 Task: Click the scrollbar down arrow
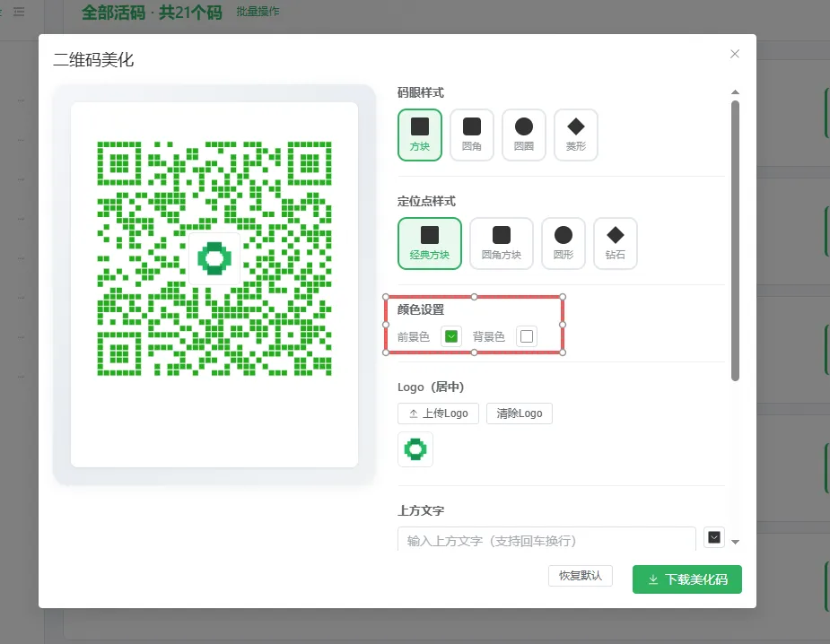[x=735, y=542]
